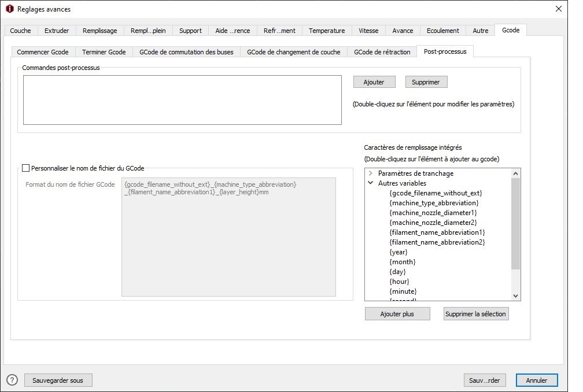
Task: Open GCode de changement de couche tab
Action: pos(293,52)
